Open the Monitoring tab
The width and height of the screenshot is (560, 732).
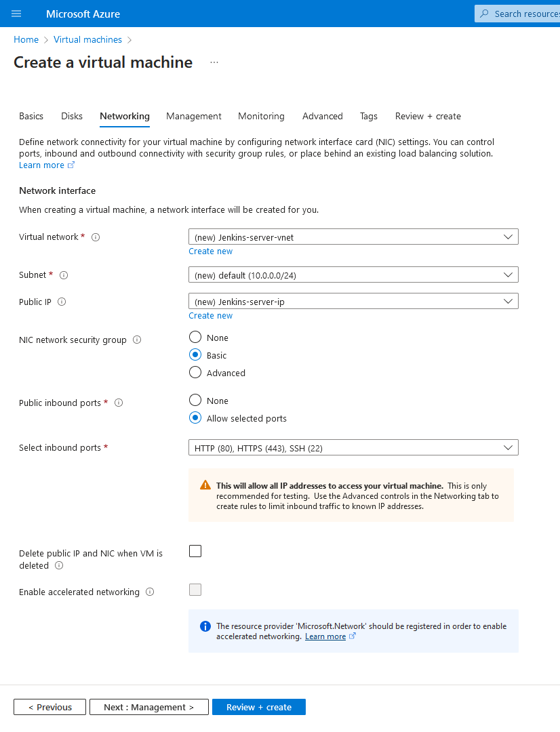(261, 117)
